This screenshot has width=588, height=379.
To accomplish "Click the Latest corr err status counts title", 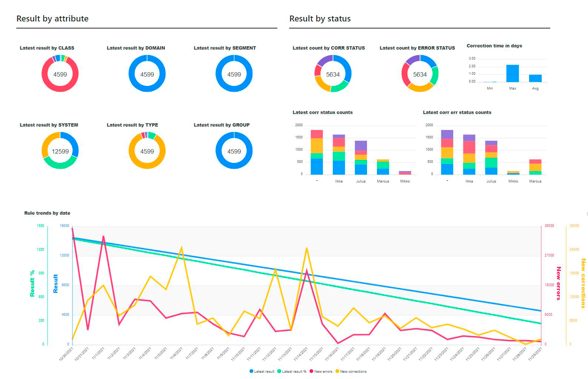I will tap(457, 112).
